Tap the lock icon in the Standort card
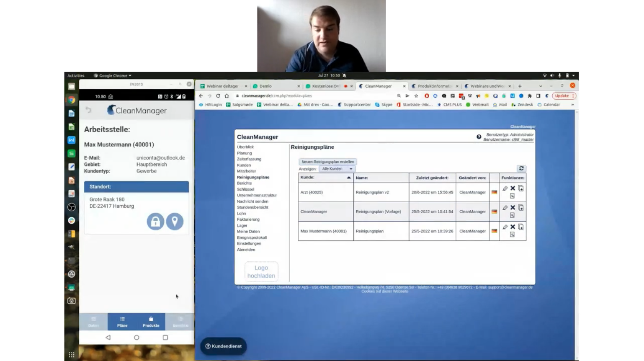Viewport: 644px width, 361px height. pos(155,222)
